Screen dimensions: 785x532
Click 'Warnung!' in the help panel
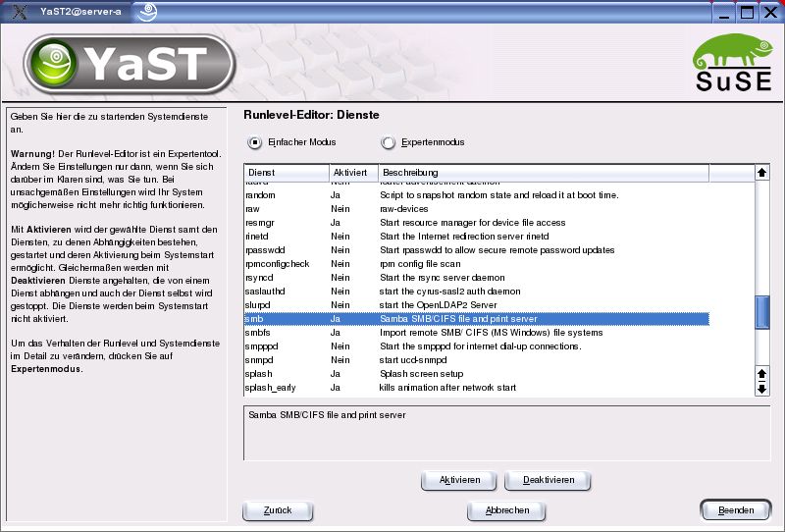[32, 154]
